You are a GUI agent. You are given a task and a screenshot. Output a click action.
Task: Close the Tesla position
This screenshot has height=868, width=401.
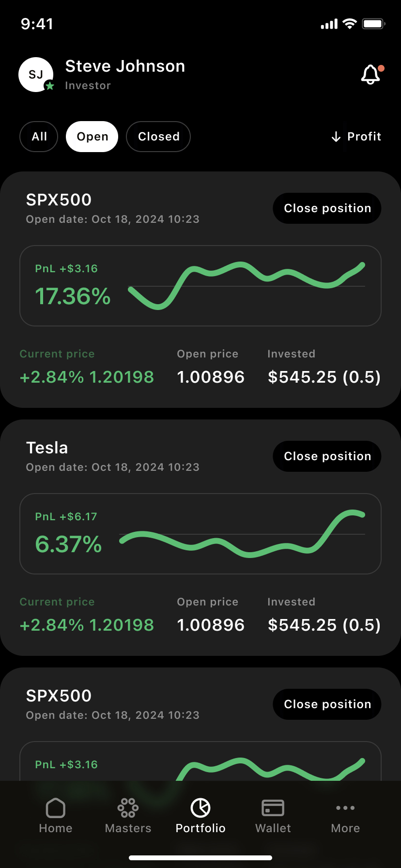click(x=327, y=456)
